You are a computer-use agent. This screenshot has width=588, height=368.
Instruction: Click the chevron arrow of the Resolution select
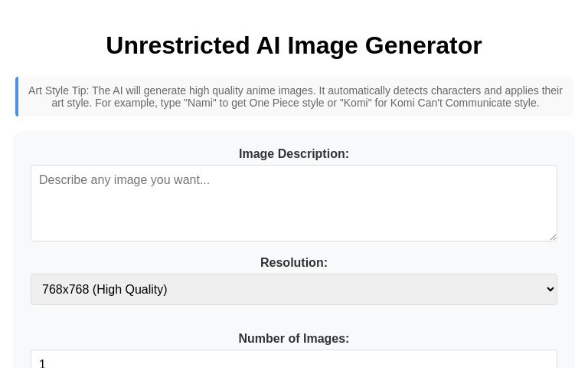click(x=550, y=289)
